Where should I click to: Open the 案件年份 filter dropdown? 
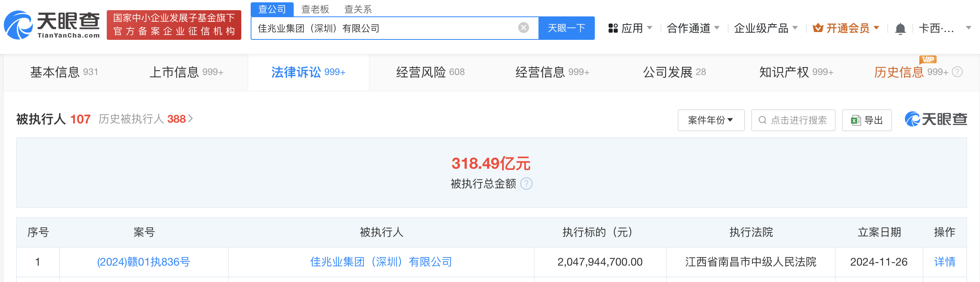coord(711,120)
